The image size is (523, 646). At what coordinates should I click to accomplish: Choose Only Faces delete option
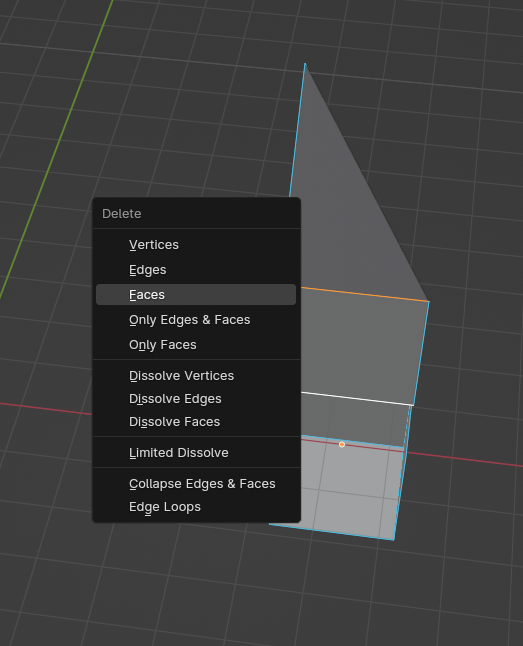[x=196, y=344]
